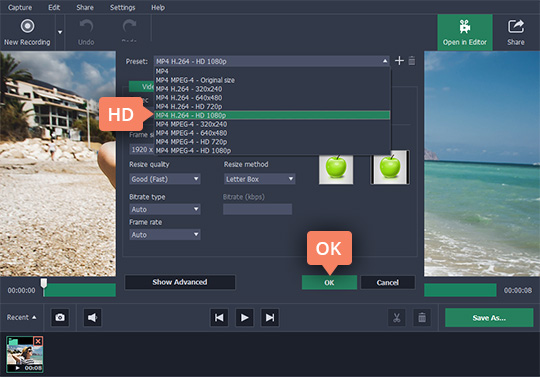Start a New Recording

(27, 32)
